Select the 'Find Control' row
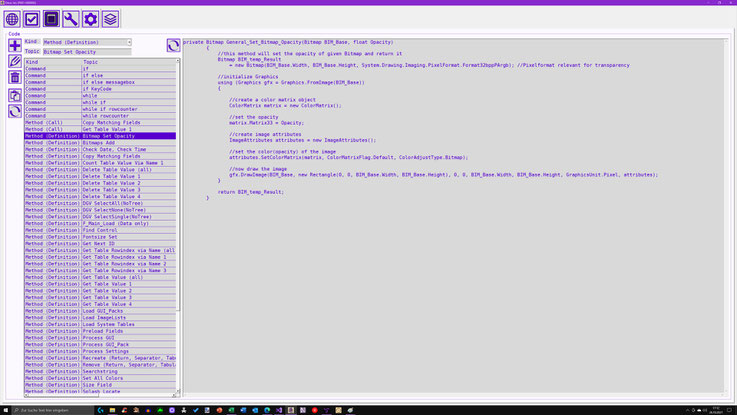 pyautogui.click(x=100, y=230)
